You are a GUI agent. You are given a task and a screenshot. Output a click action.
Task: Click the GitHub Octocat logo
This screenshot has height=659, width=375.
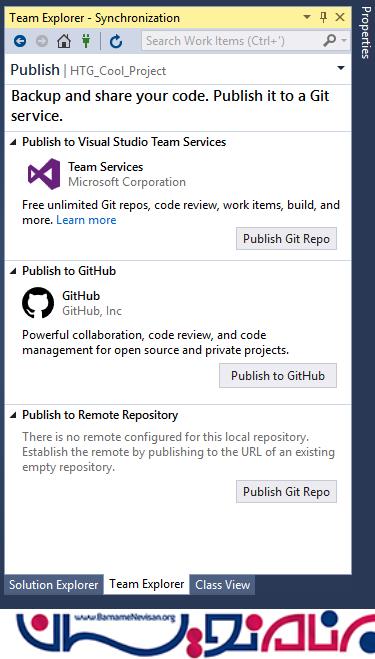tap(38, 303)
